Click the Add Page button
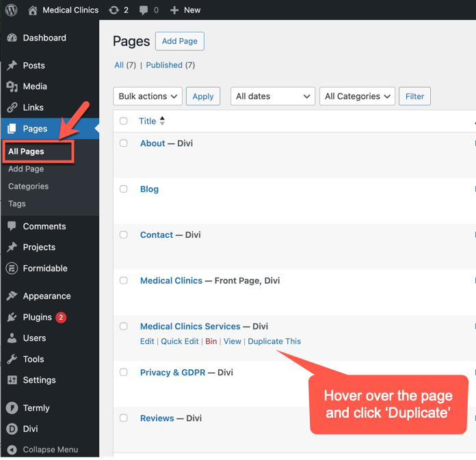Image resolution: width=476 pixels, height=460 pixels. [x=179, y=42]
